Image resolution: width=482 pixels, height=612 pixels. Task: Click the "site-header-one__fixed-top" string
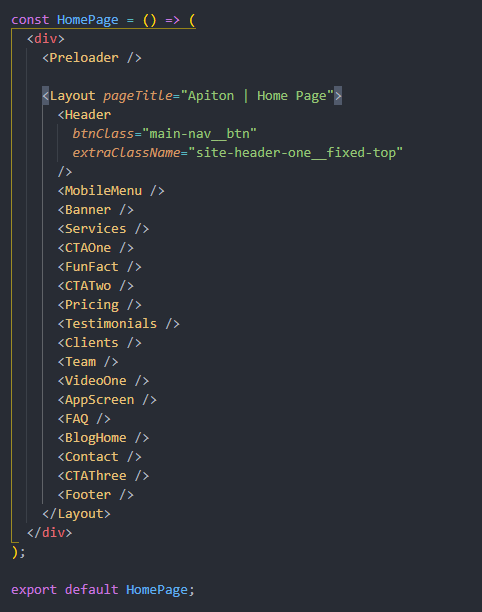(295, 153)
